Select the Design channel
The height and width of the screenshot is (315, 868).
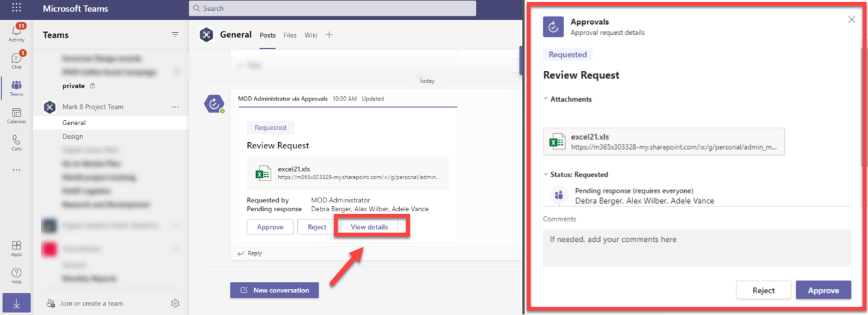click(x=72, y=136)
